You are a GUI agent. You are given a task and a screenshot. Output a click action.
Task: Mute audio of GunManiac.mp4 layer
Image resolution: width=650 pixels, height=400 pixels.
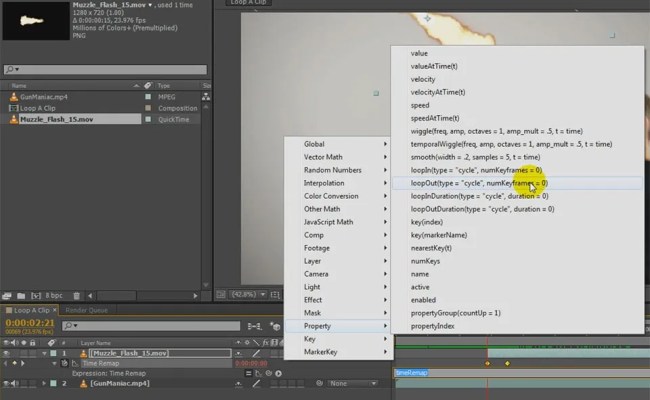click(15, 383)
